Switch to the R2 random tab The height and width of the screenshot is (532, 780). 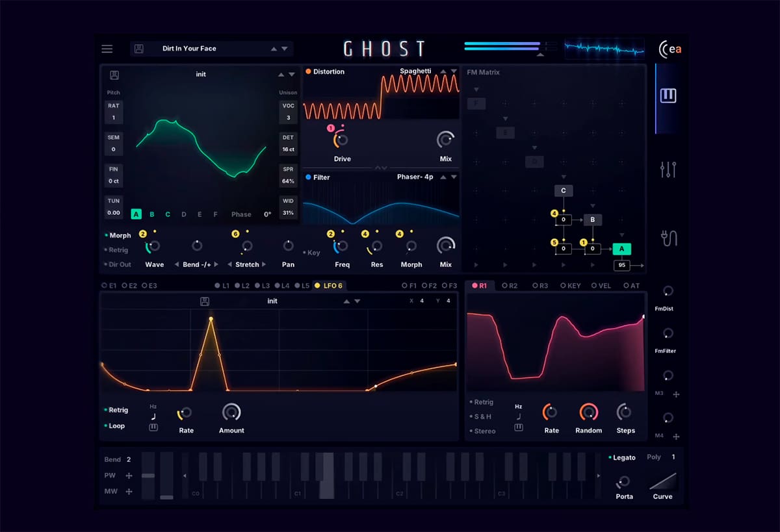510,286
